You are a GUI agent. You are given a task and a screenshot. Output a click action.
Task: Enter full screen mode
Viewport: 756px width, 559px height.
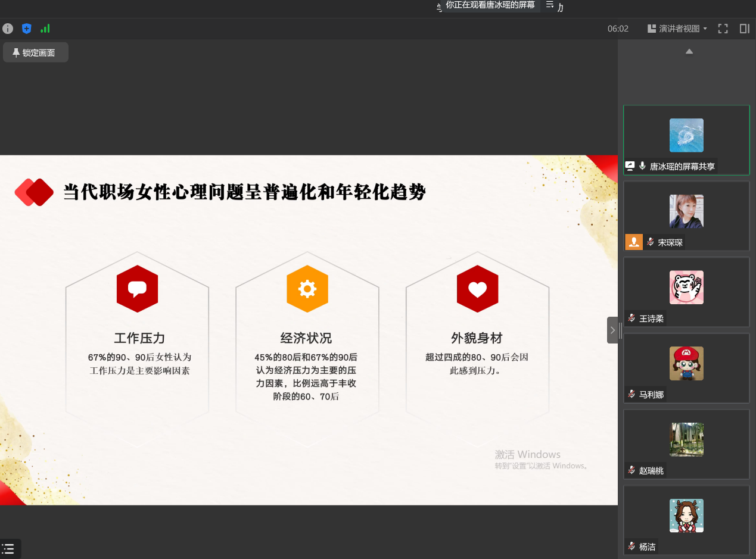click(x=723, y=29)
